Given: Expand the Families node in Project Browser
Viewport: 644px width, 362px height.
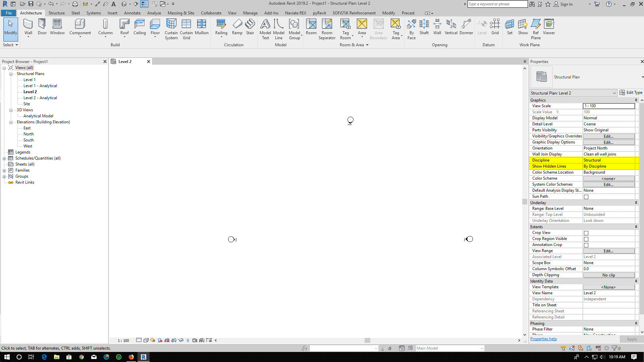Looking at the screenshot, I should point(5,170).
